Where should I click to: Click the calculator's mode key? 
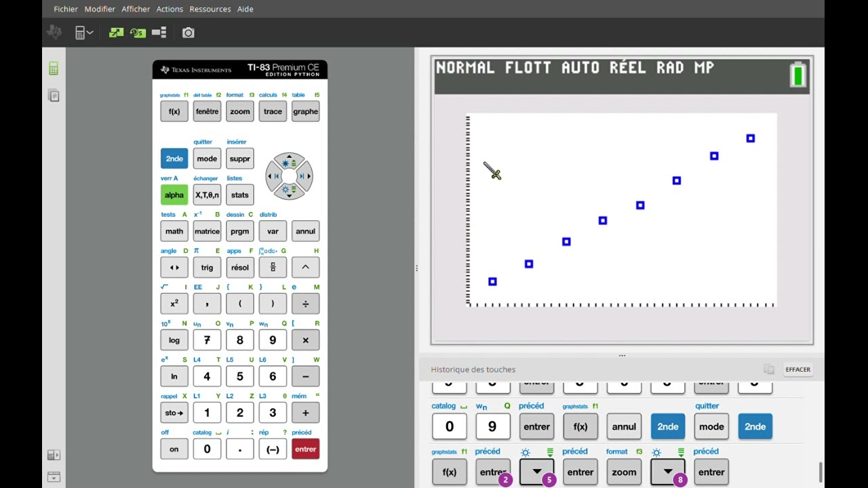pyautogui.click(x=207, y=159)
